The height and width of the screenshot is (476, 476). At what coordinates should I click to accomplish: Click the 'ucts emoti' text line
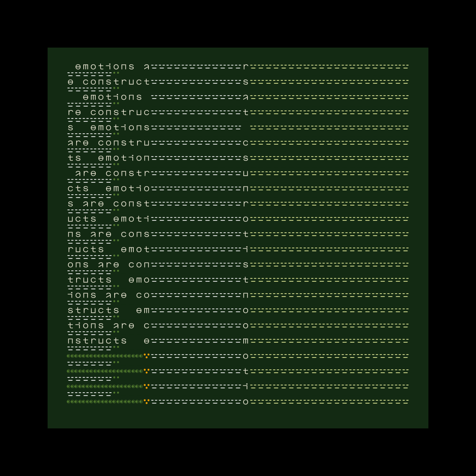click(109, 219)
